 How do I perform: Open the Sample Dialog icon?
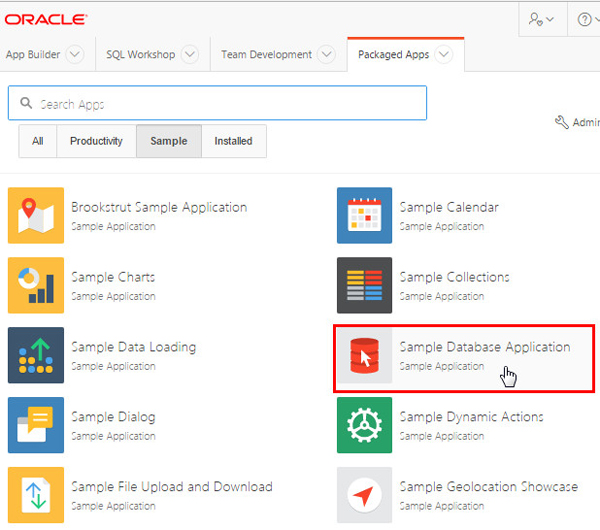pos(36,425)
